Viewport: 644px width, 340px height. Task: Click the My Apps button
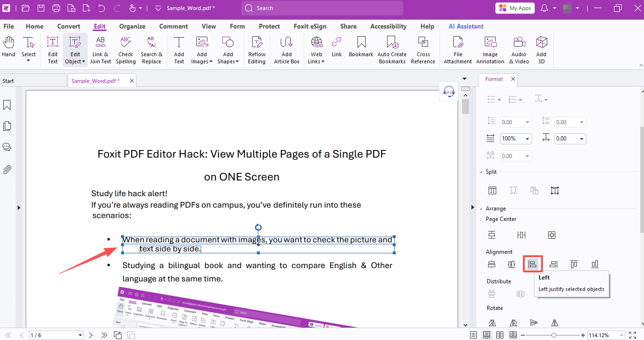[x=515, y=8]
